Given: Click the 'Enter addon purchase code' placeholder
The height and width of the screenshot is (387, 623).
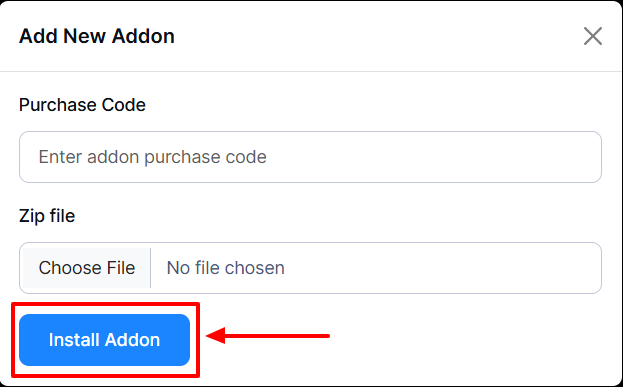Looking at the screenshot, I should (153, 157).
